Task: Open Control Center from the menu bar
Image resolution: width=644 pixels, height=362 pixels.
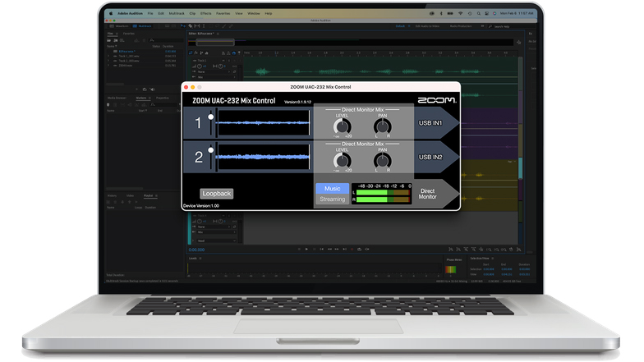Action: coord(486,13)
